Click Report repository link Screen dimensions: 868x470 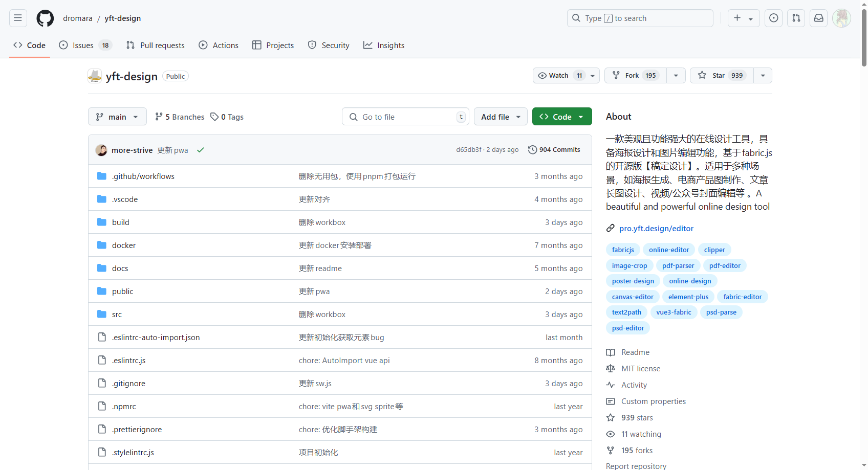click(x=636, y=466)
